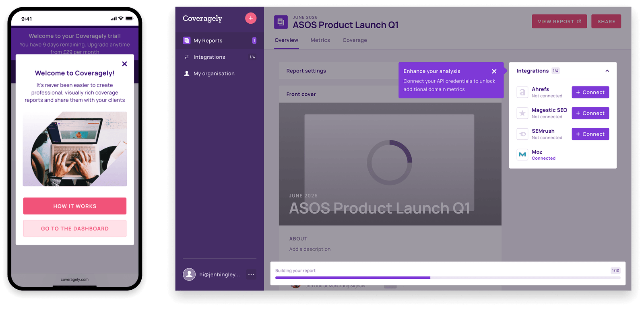
Task: Switch to the Coverage tab
Action: (355, 40)
